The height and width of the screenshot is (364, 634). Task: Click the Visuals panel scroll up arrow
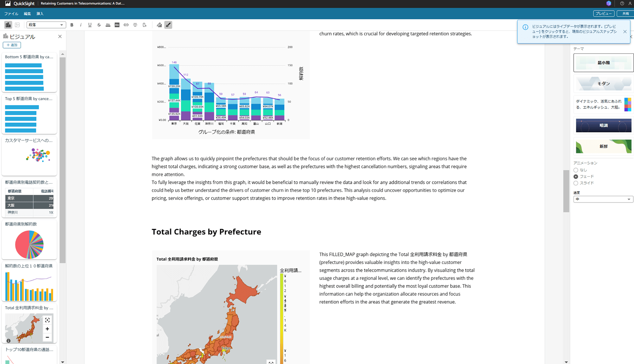click(62, 54)
